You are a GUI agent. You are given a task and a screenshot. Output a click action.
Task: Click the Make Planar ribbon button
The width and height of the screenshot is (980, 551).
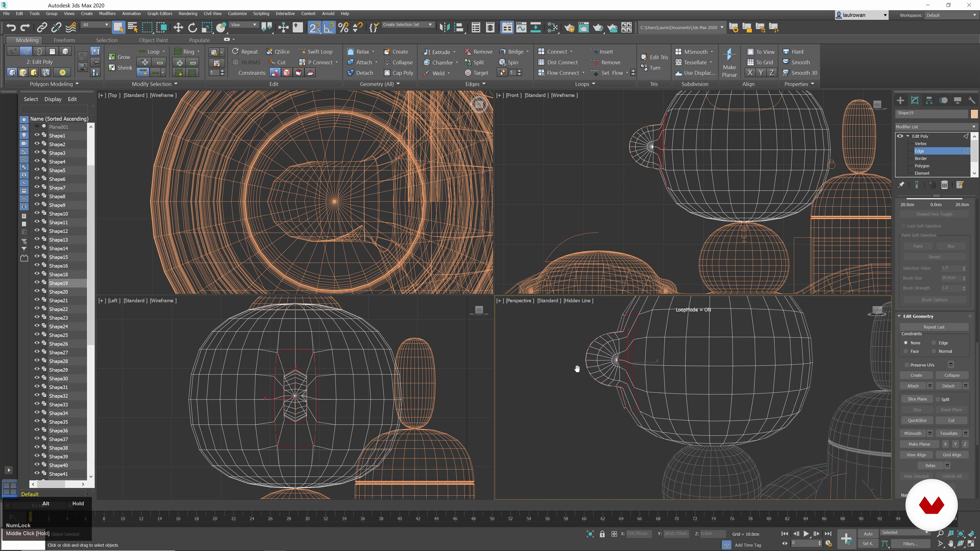coord(729,62)
